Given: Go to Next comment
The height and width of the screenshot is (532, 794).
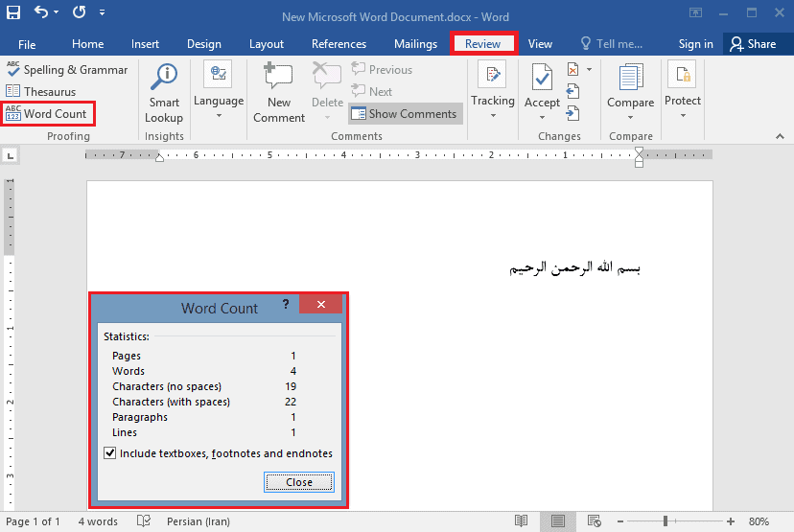Looking at the screenshot, I should point(372,92).
